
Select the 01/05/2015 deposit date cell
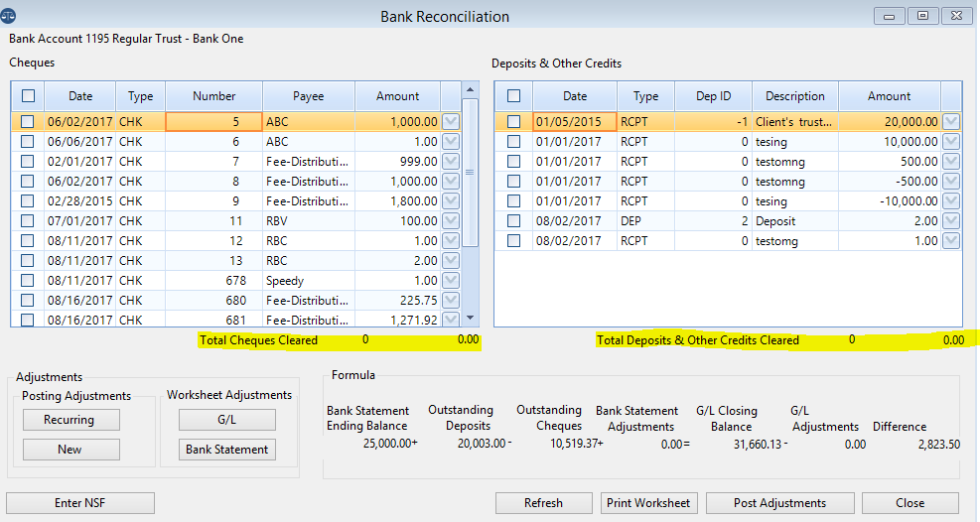(574, 122)
